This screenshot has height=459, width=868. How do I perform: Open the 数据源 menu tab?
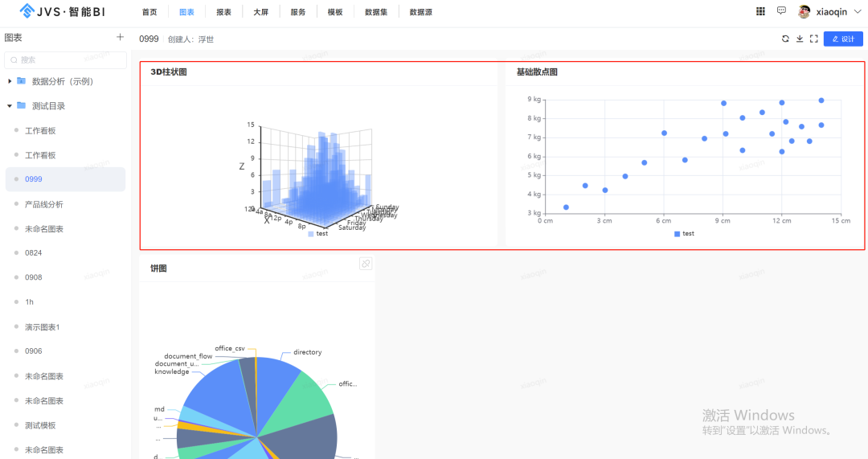click(420, 12)
